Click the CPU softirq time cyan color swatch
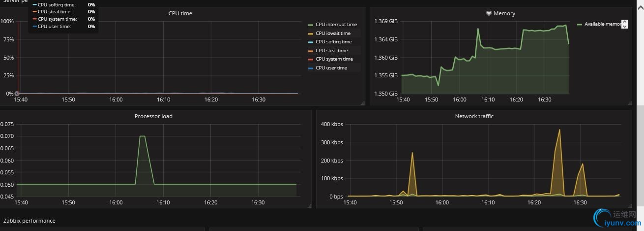Image resolution: width=644 pixels, height=231 pixels. pos(311,42)
